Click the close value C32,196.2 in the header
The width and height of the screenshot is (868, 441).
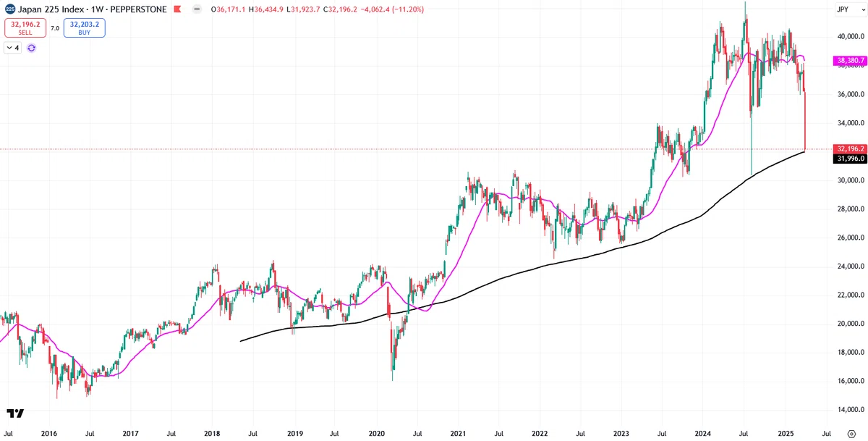(x=341, y=9)
